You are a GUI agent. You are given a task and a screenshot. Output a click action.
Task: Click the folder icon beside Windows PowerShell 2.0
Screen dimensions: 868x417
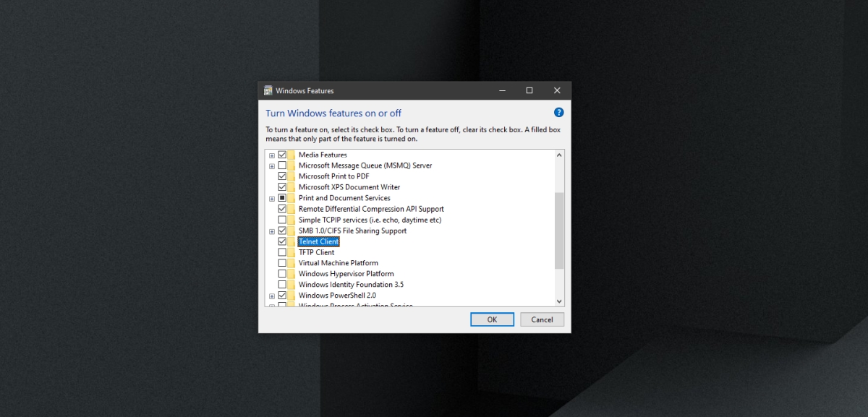tap(292, 295)
